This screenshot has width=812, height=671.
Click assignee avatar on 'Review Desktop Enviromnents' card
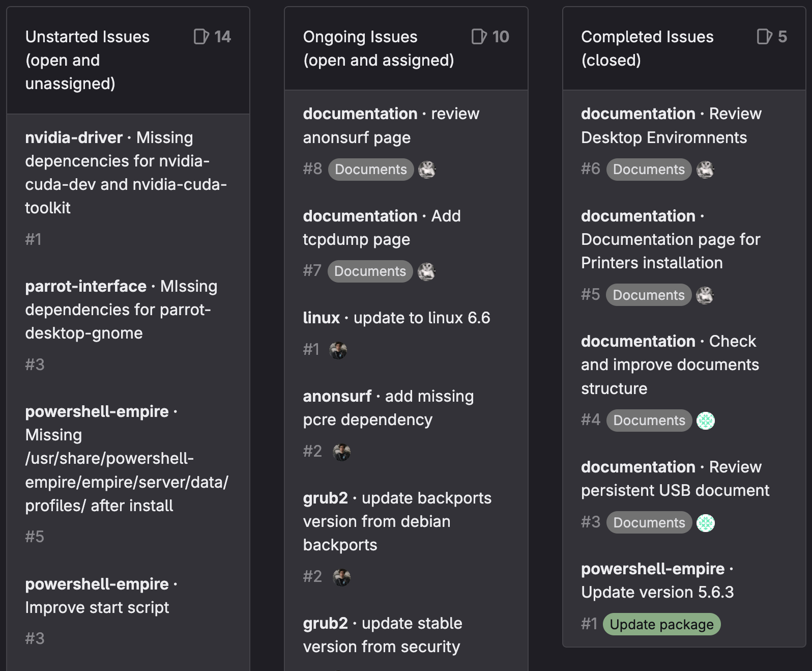(x=705, y=170)
